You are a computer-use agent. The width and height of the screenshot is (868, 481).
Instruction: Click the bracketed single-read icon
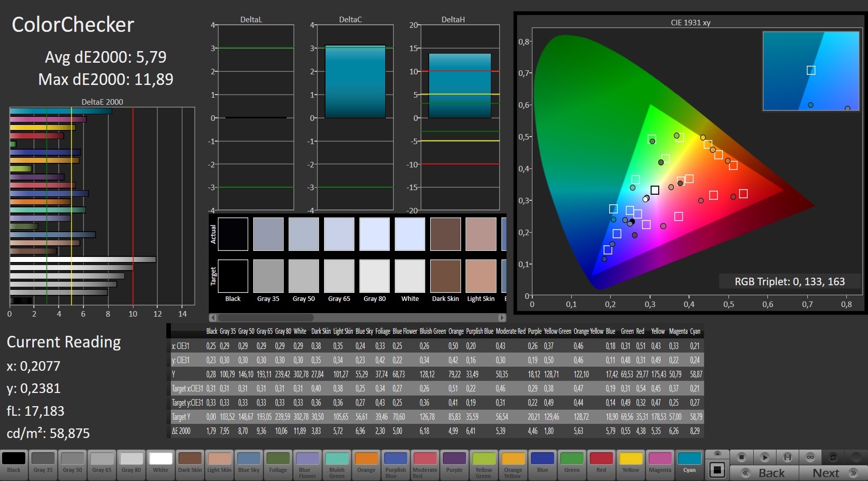[x=788, y=457]
